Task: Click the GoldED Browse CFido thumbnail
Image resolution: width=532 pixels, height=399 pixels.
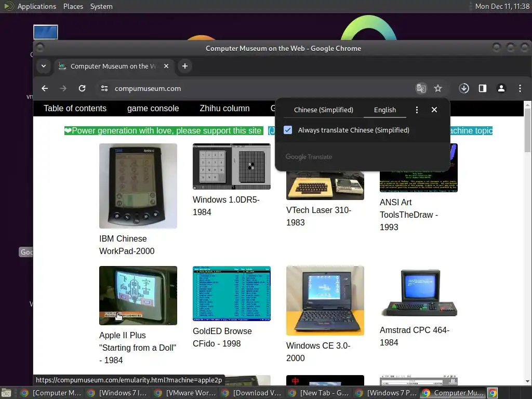Action: pyautogui.click(x=231, y=294)
